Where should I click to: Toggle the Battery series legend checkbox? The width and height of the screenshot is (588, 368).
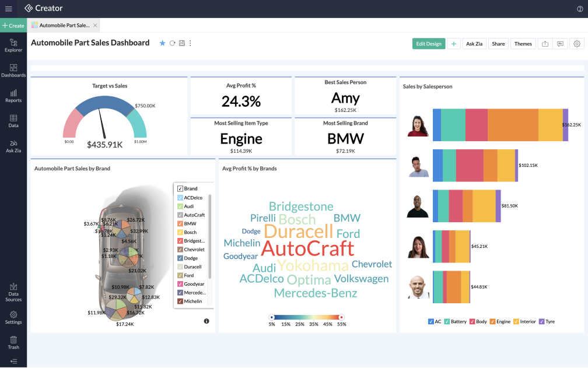[447, 321]
